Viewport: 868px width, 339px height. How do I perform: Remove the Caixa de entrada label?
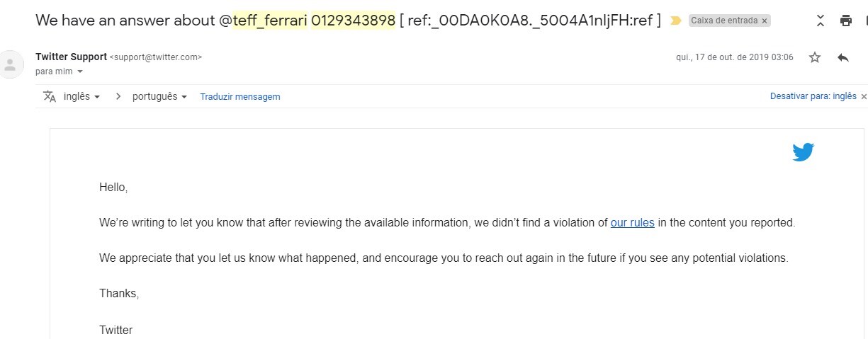click(x=765, y=21)
